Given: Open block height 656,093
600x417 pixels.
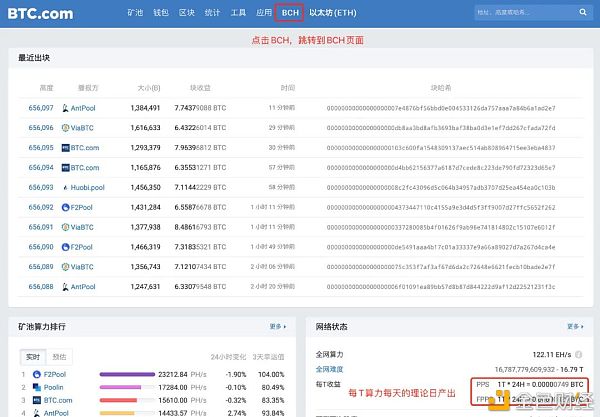Looking at the screenshot, I should (x=41, y=187).
